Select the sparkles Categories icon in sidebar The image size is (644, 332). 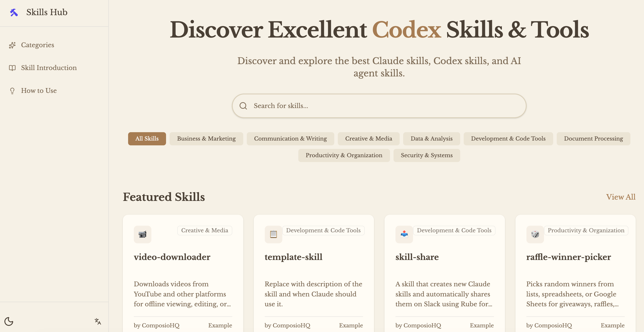[x=13, y=45]
